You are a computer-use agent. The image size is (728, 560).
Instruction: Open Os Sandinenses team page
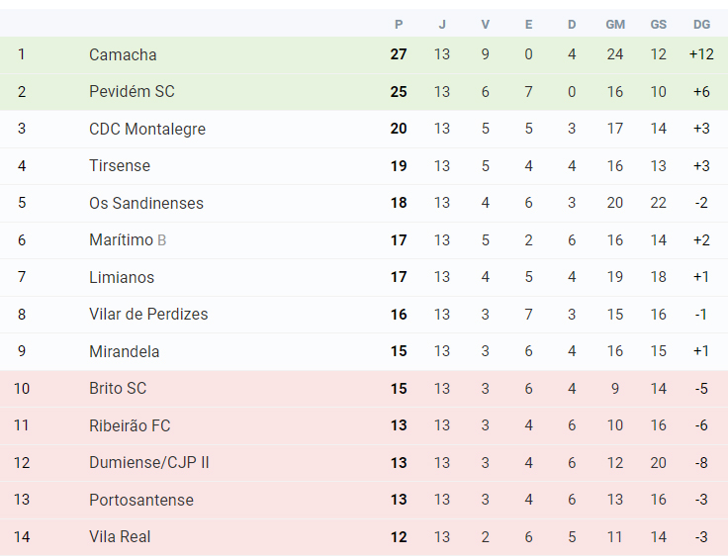146,203
